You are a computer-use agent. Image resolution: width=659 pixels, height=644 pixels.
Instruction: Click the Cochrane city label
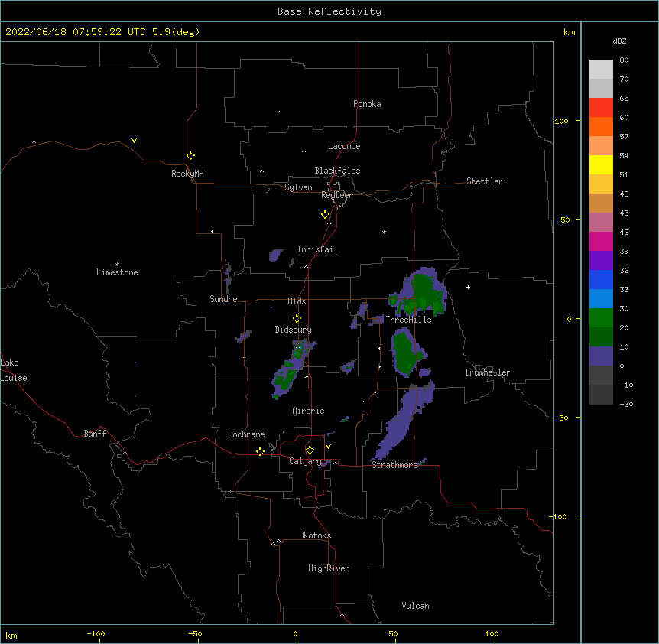tap(246, 434)
